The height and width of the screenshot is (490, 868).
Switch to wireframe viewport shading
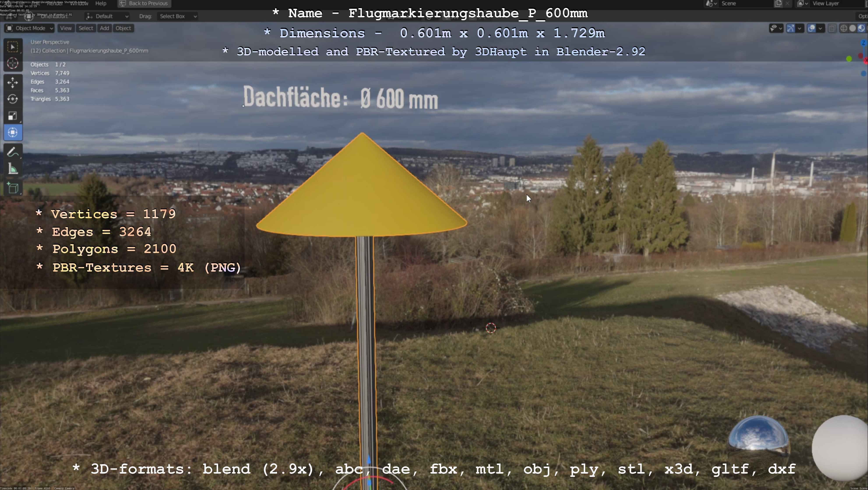point(844,28)
